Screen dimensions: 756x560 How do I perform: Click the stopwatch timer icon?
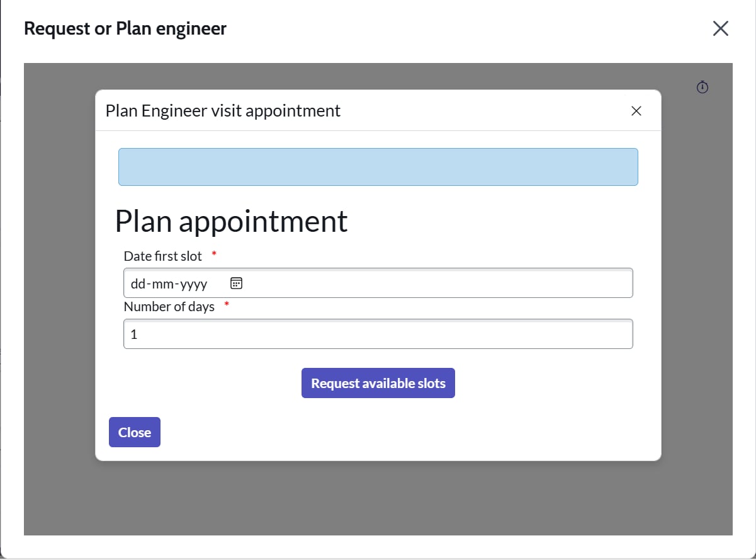point(703,88)
